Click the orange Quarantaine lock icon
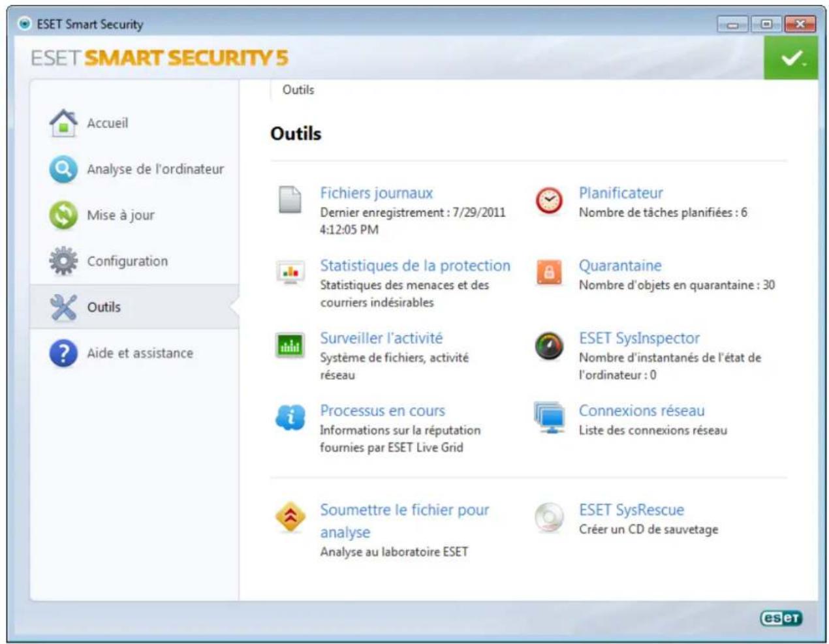The height and width of the screenshot is (644, 829). [x=549, y=272]
